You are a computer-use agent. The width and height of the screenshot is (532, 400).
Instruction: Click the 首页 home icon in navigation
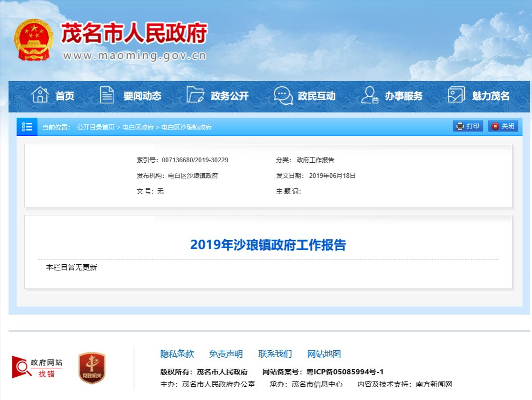click(40, 95)
